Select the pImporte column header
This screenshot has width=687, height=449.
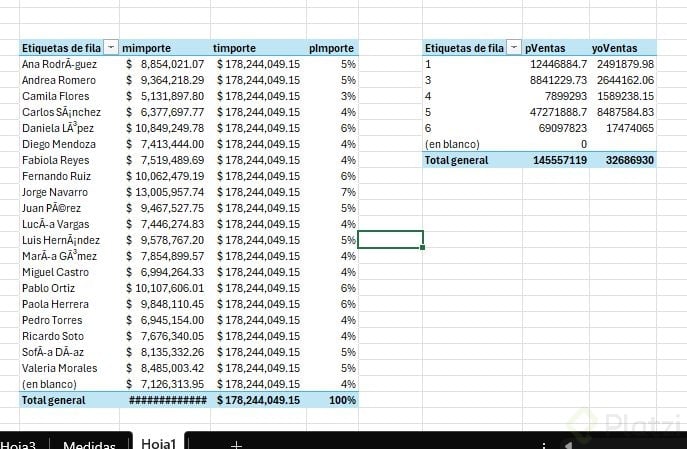331,48
